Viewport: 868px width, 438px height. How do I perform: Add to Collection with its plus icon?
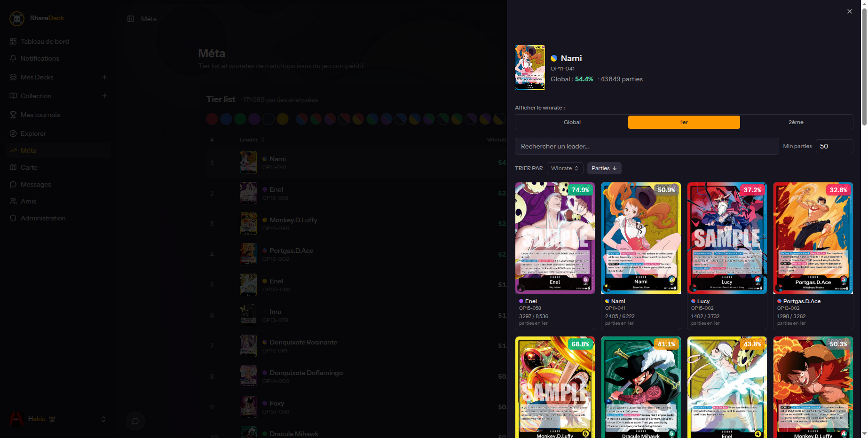click(x=104, y=96)
